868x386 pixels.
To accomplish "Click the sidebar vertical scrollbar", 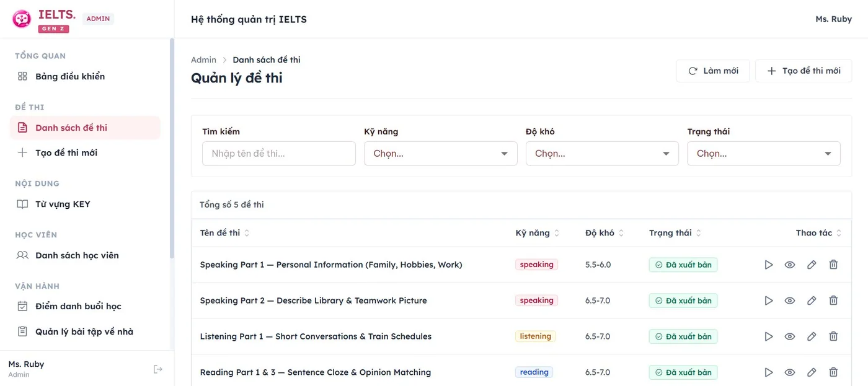I will tap(172, 149).
